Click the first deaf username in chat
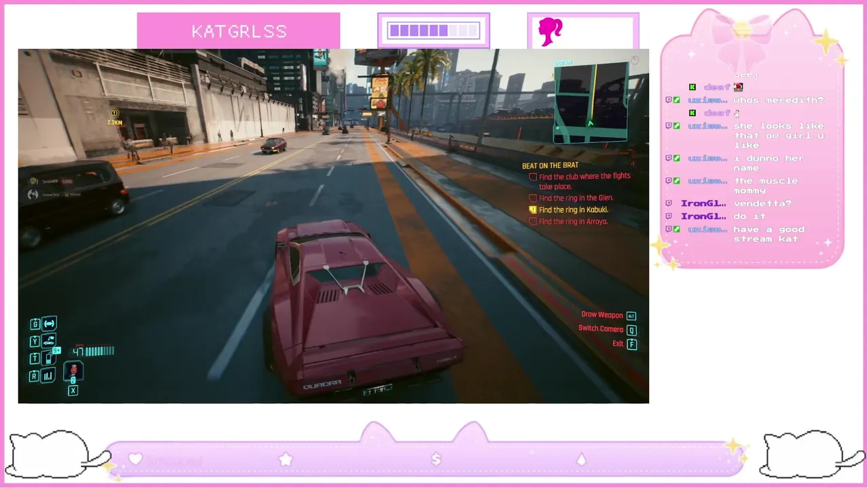 [717, 87]
